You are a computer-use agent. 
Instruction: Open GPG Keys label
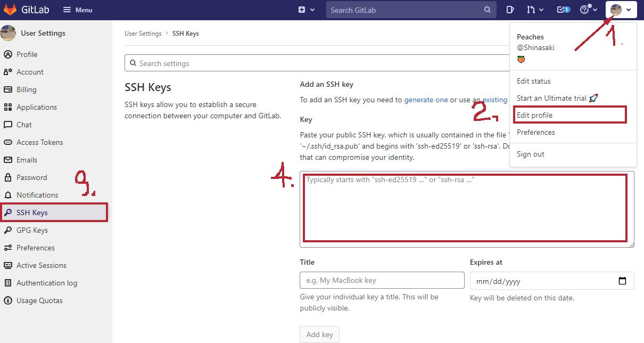coord(32,230)
